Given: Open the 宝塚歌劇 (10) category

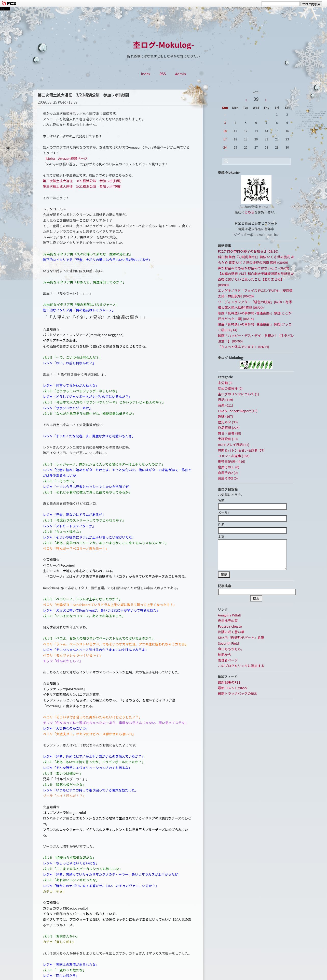Looking at the screenshot, I should click(x=228, y=439).
